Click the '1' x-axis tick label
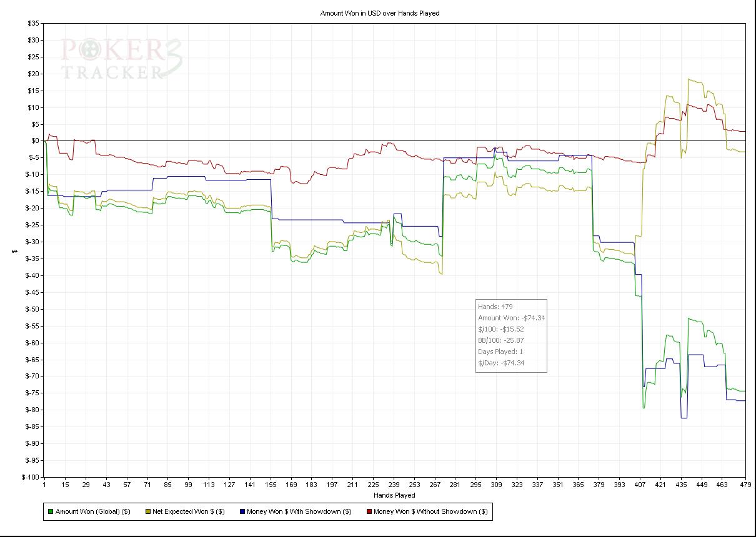 [44, 485]
